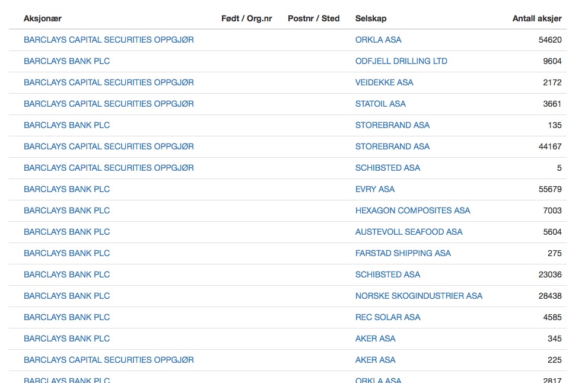Click the STOREBRAND ASA link with 135 shares
The image size is (588, 383).
[x=392, y=125]
